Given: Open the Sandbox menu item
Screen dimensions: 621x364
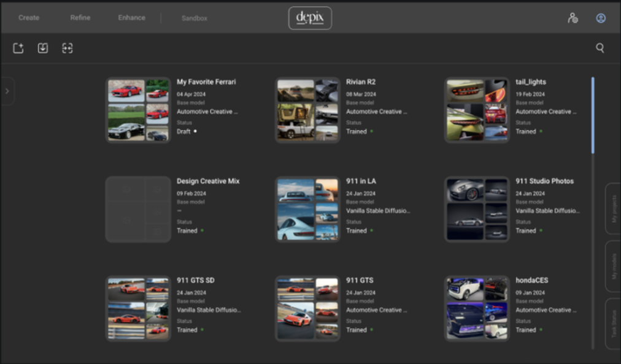Looking at the screenshot, I should coord(194,18).
